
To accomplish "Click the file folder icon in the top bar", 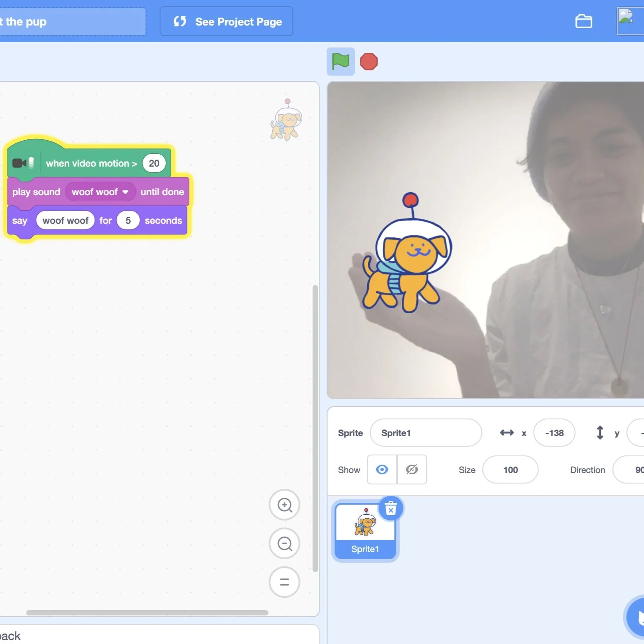I will [583, 21].
